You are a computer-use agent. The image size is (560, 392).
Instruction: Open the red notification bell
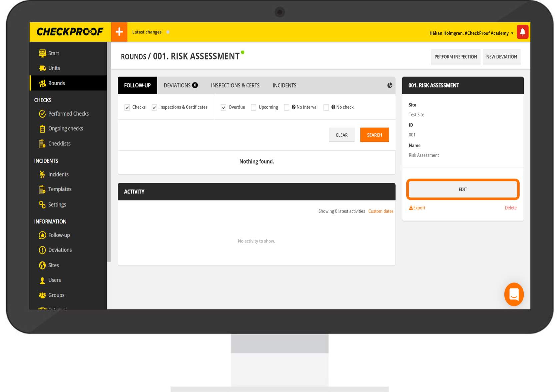(x=522, y=32)
